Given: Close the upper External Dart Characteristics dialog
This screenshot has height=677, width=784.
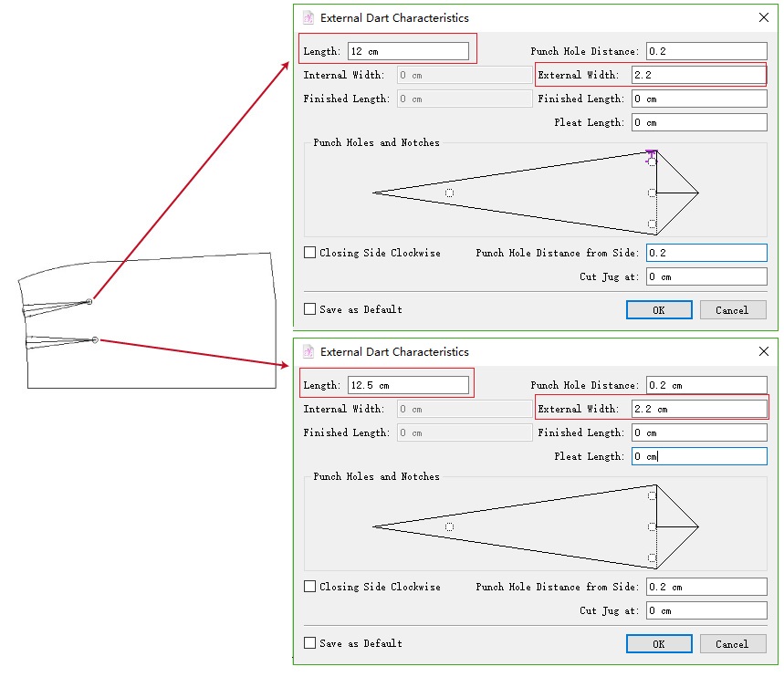Looking at the screenshot, I should pyautogui.click(x=763, y=17).
